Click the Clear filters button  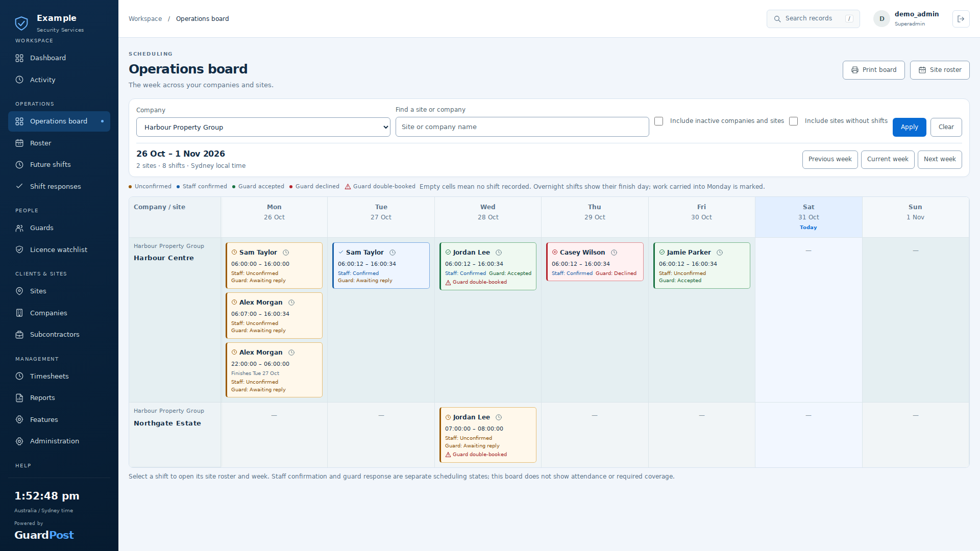pyautogui.click(x=946, y=127)
